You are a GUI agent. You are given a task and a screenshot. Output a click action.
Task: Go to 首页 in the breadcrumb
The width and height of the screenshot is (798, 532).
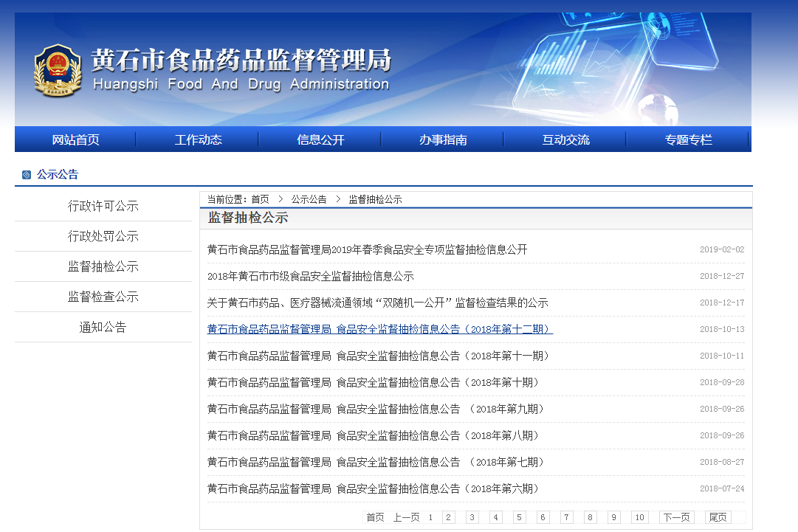260,199
